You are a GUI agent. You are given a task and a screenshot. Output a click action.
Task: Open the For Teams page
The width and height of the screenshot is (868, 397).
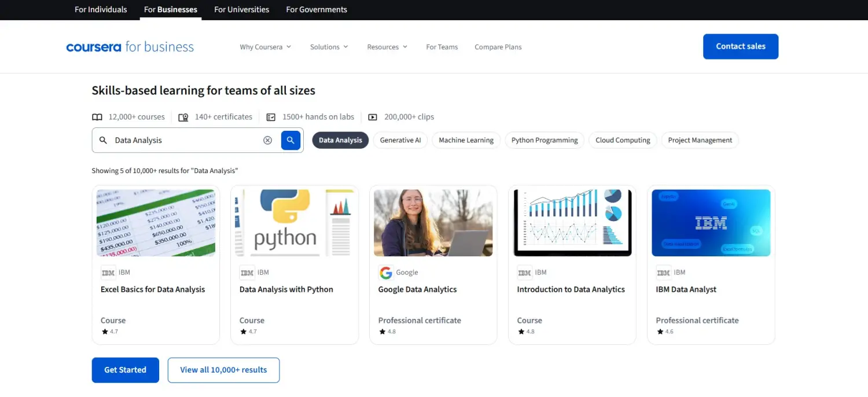click(x=442, y=47)
